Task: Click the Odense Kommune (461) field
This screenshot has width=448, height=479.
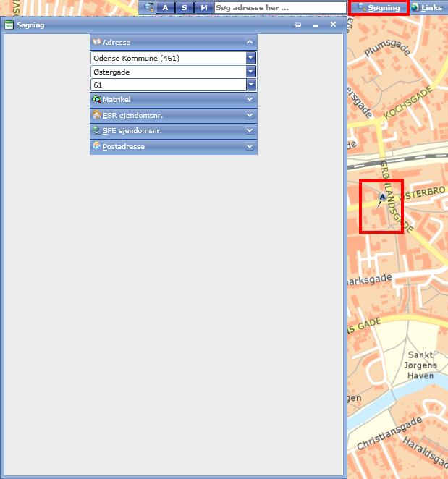Action: pyautogui.click(x=169, y=58)
